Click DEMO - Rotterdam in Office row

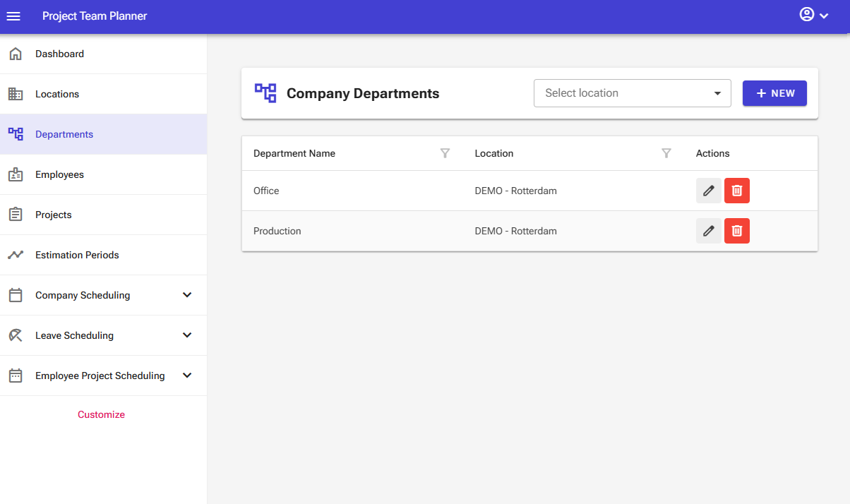(x=516, y=191)
